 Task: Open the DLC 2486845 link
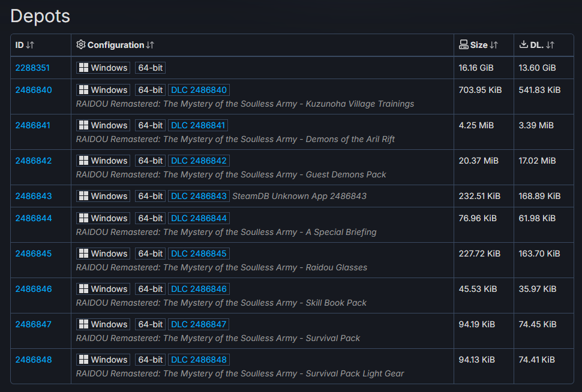click(x=199, y=254)
